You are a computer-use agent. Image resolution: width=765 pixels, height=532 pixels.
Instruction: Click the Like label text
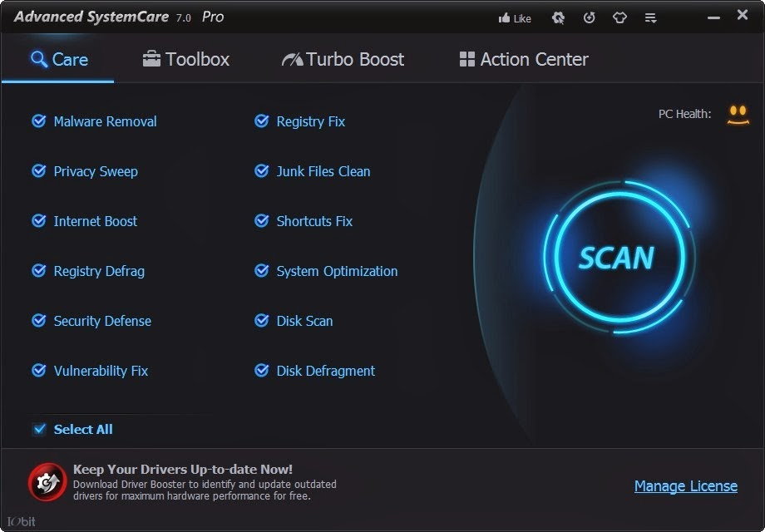[522, 18]
